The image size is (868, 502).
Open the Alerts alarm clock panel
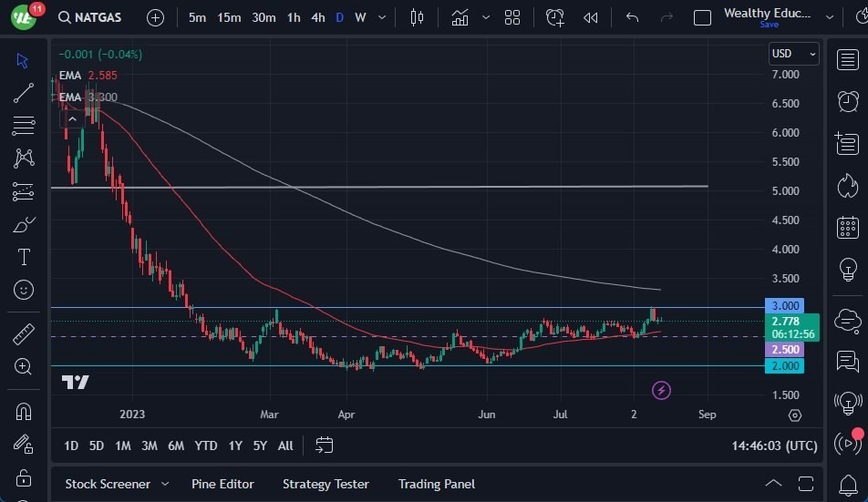tap(847, 100)
